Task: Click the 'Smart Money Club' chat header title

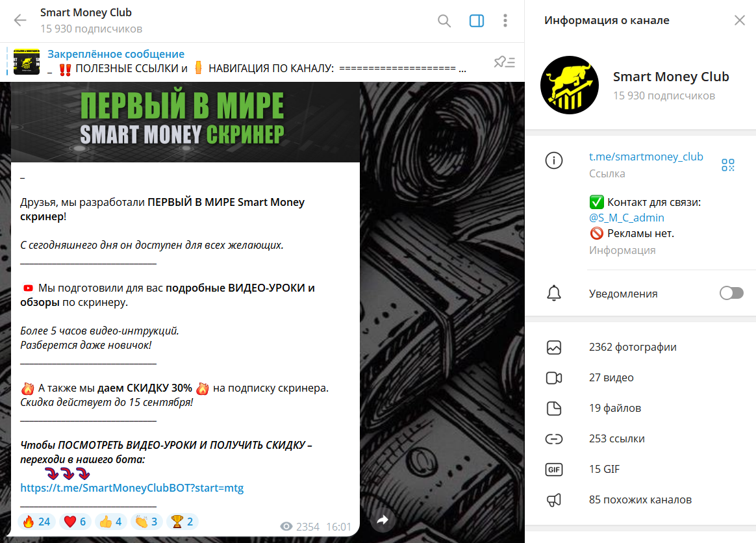Action: tap(86, 12)
